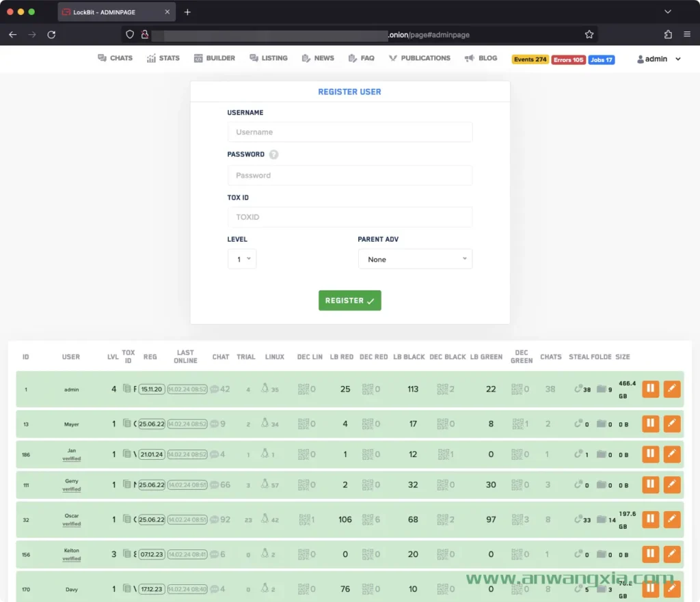Click the verified link under Kelton
700x602 pixels.
(x=71, y=559)
